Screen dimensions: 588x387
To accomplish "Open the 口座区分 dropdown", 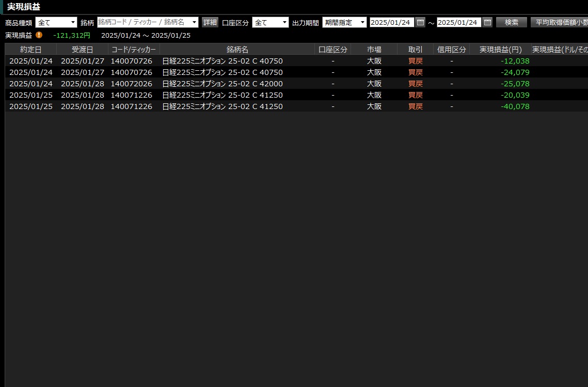I will (x=271, y=23).
